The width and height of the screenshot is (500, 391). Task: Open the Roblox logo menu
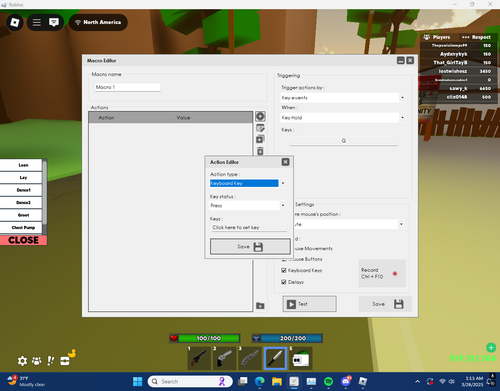coord(15,22)
